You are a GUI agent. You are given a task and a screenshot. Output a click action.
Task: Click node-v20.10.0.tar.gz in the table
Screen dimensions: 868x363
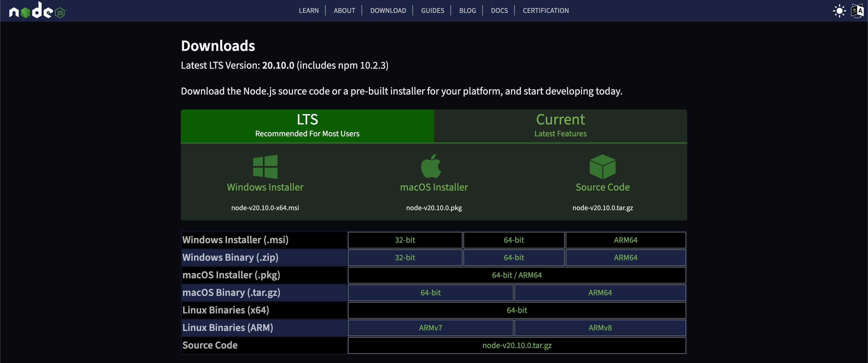[x=517, y=345]
